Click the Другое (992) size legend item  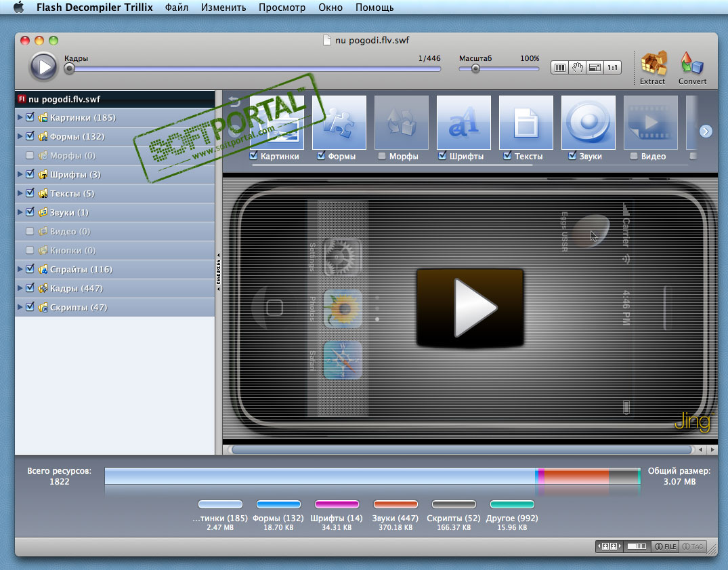[x=512, y=516]
